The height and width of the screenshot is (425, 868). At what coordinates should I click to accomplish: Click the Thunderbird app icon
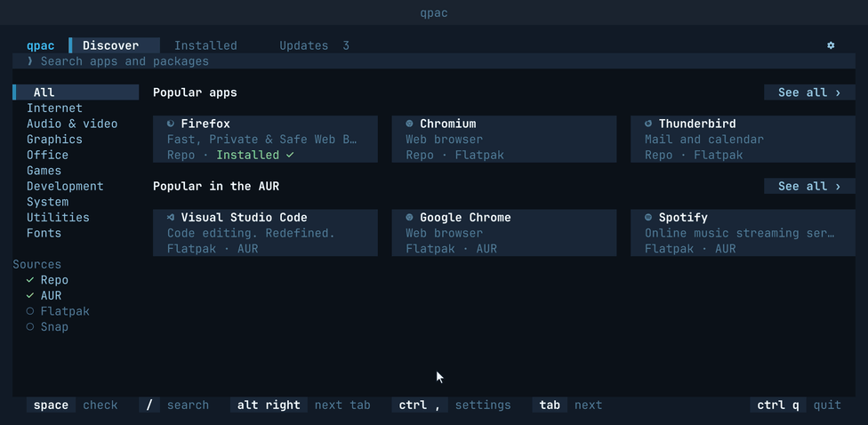click(648, 124)
